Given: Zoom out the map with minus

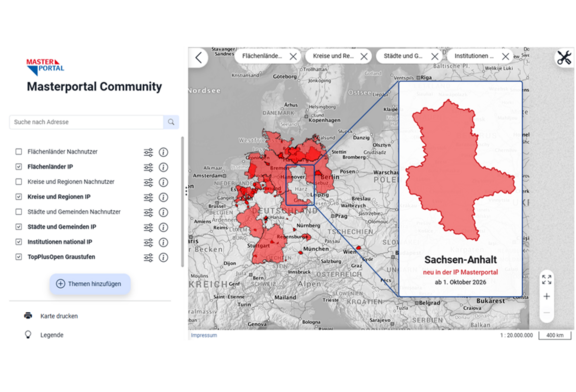Looking at the screenshot, I should click(x=547, y=313).
